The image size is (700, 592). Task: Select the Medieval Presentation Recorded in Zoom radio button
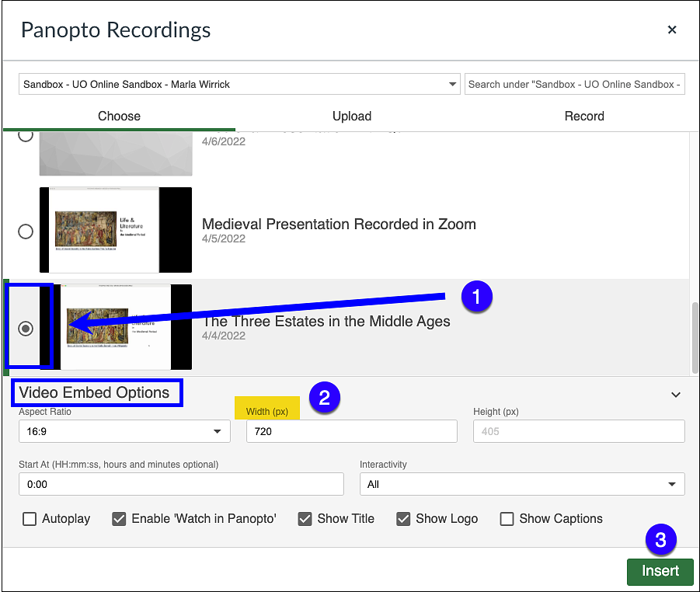pos(26,232)
